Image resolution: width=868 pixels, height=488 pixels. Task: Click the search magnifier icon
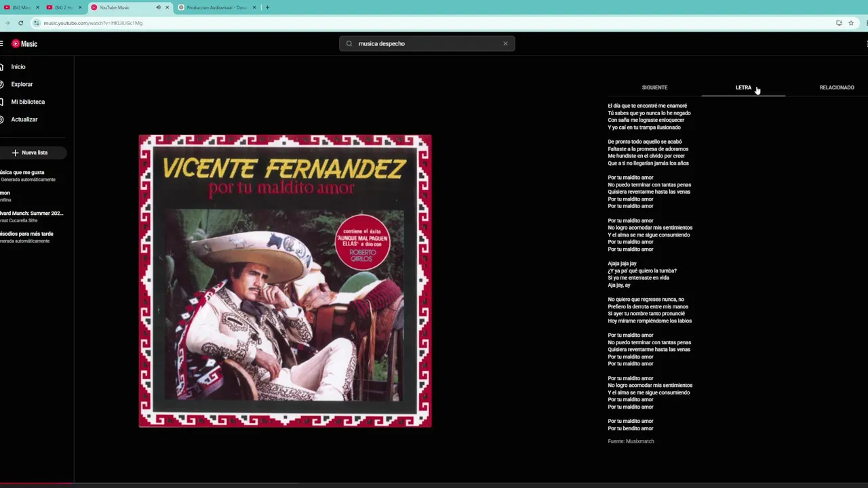(x=349, y=43)
